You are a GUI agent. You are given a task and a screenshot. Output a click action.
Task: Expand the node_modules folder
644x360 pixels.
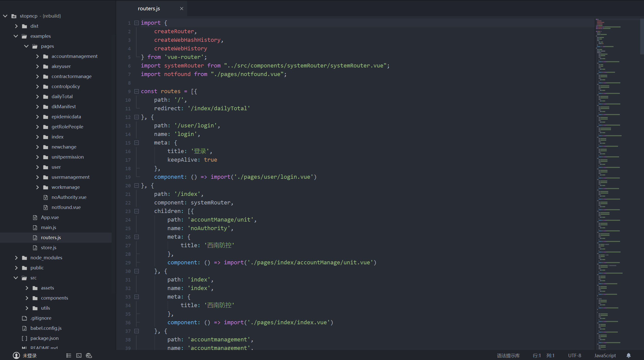16,258
